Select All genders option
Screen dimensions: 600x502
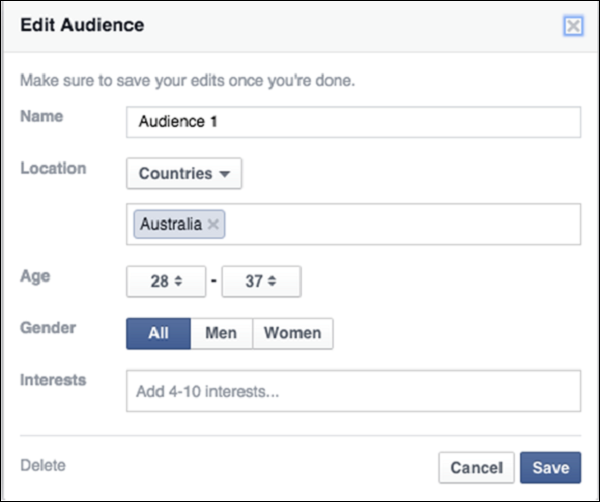pos(158,334)
